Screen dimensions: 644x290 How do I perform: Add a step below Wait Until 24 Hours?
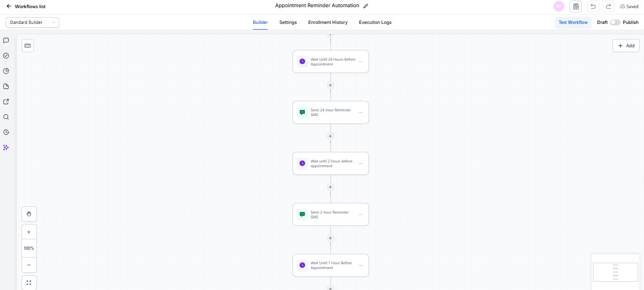pyautogui.click(x=330, y=85)
